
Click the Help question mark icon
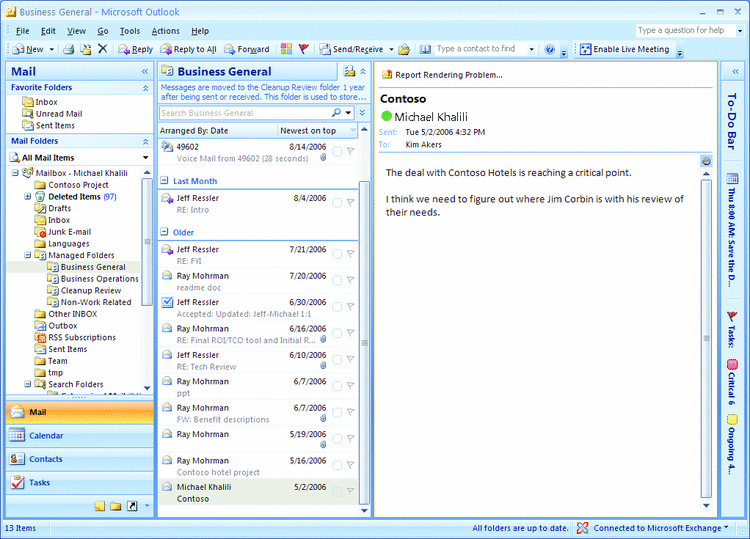550,49
